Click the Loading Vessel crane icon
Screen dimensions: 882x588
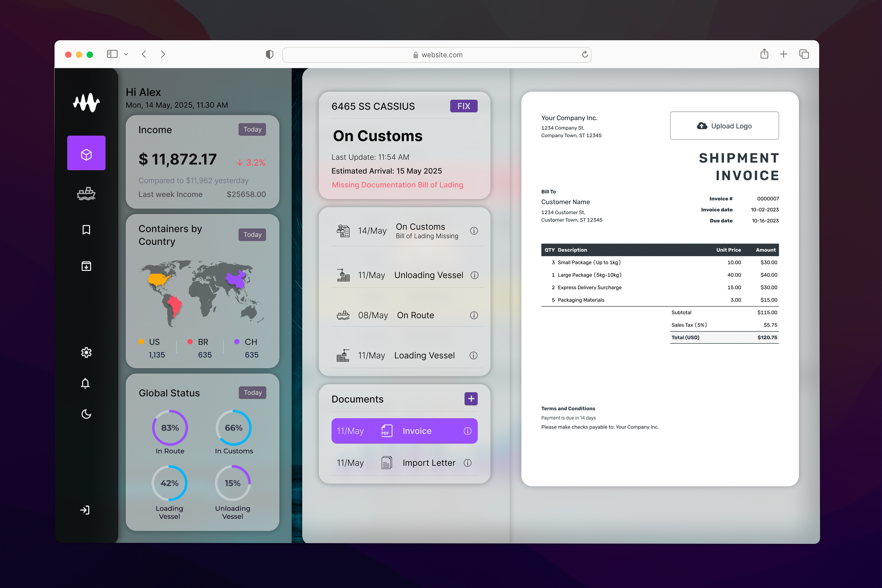(x=343, y=356)
